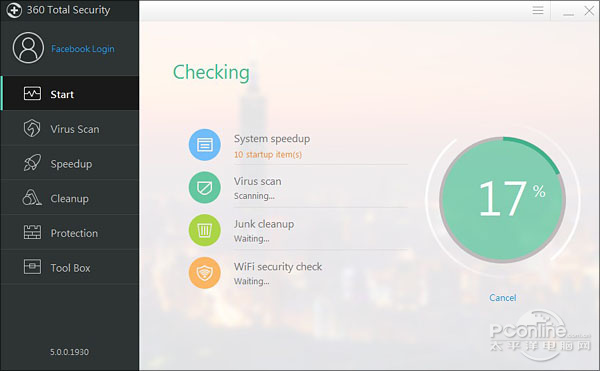Open Tool Box section label
Image resolution: width=600 pixels, height=371 pixels.
point(70,268)
